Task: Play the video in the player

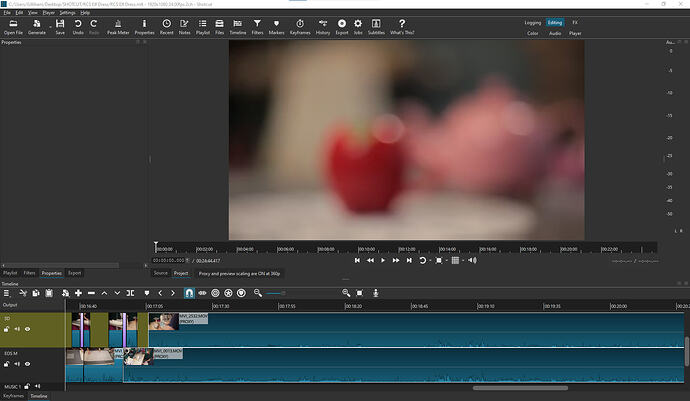Action: tap(383, 261)
